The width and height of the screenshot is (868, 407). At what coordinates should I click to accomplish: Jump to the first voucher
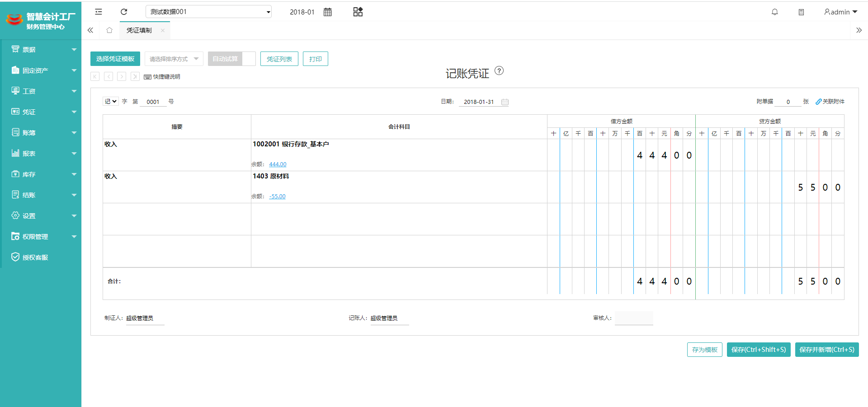coord(95,76)
